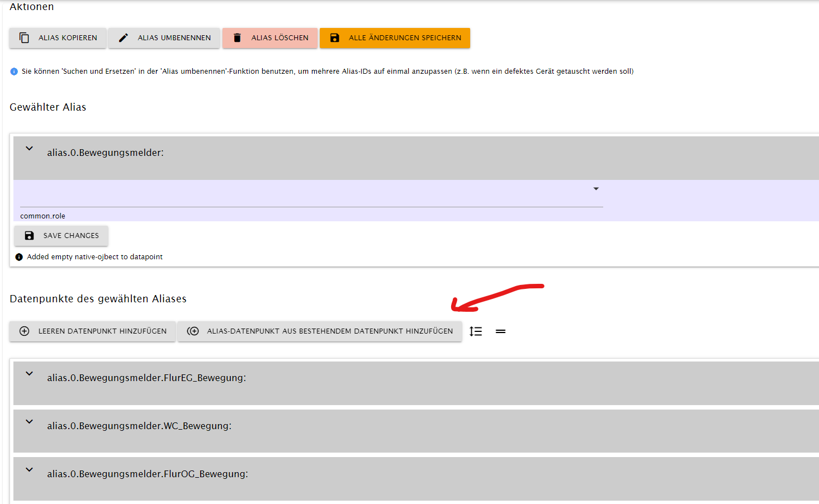The image size is (819, 504).
Task: Click the Gewählter Alias heading
Action: coord(48,107)
